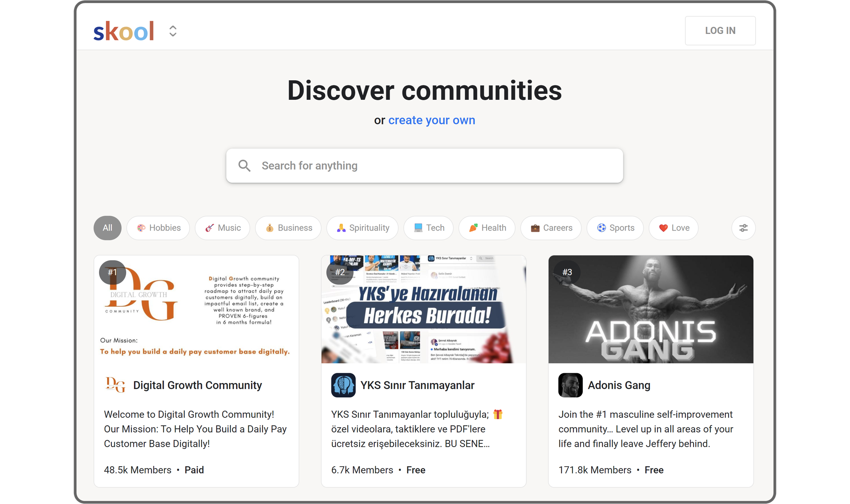Click the Search for anything field

tap(425, 166)
